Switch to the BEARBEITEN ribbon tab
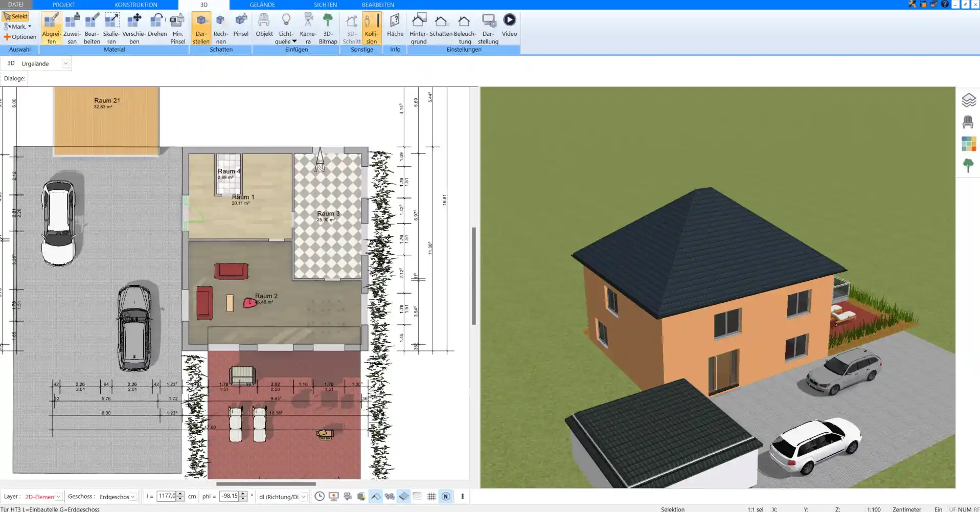 (x=378, y=5)
